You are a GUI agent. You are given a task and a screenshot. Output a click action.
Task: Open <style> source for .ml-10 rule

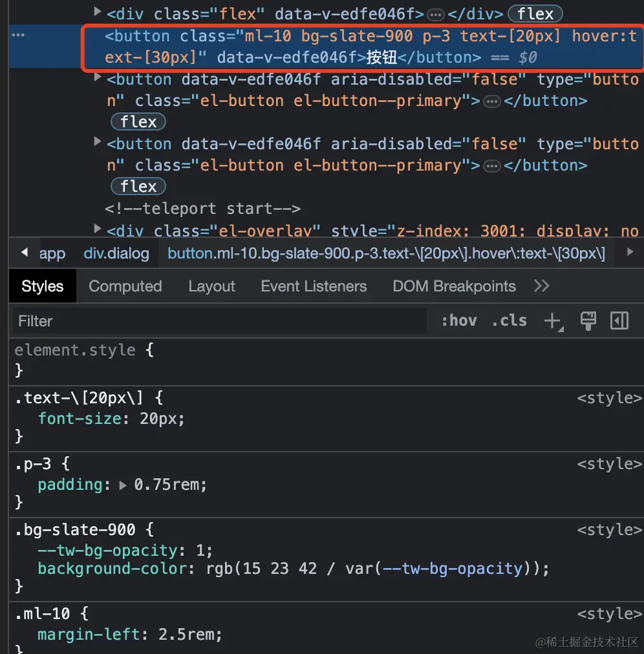[x=609, y=613]
